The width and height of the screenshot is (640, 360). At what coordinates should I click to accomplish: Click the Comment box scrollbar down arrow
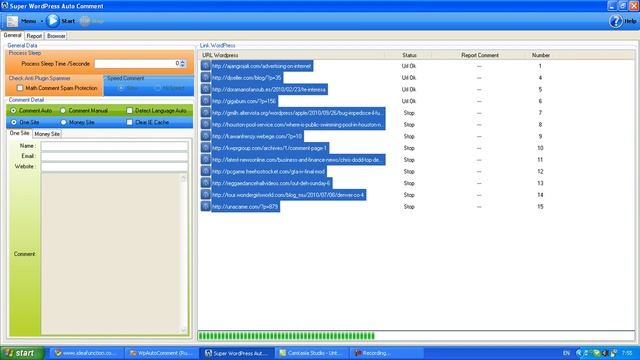tap(183, 330)
